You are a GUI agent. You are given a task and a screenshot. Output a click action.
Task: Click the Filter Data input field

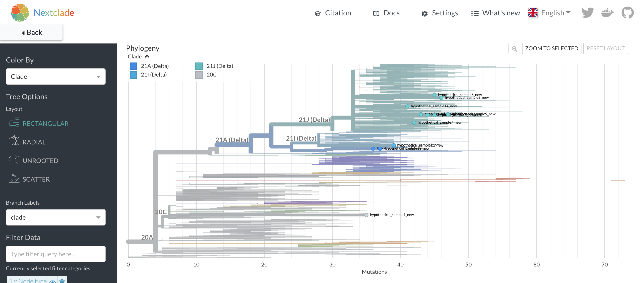click(56, 254)
